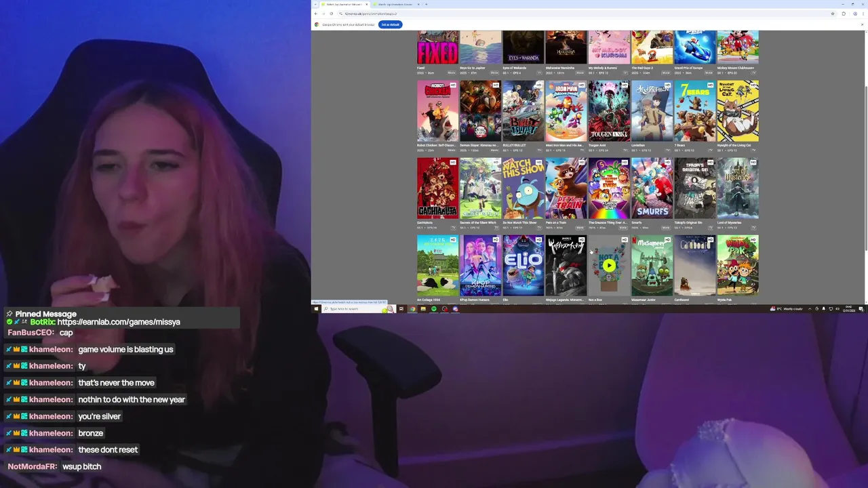Open the FIXED movie poster
Screen dimensions: 868x488
click(x=437, y=47)
